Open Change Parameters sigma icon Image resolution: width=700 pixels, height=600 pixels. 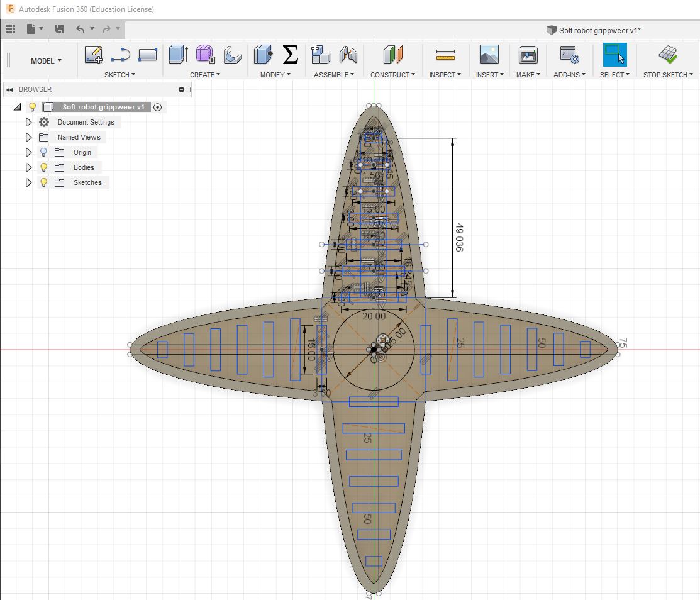[290, 55]
